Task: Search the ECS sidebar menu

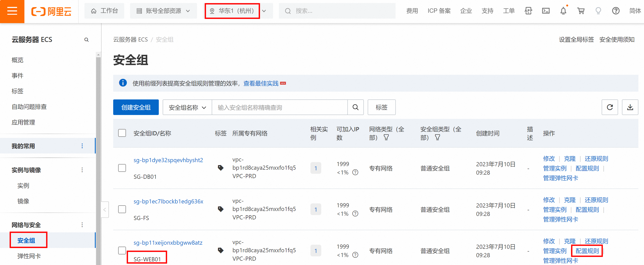Action: 86,40
